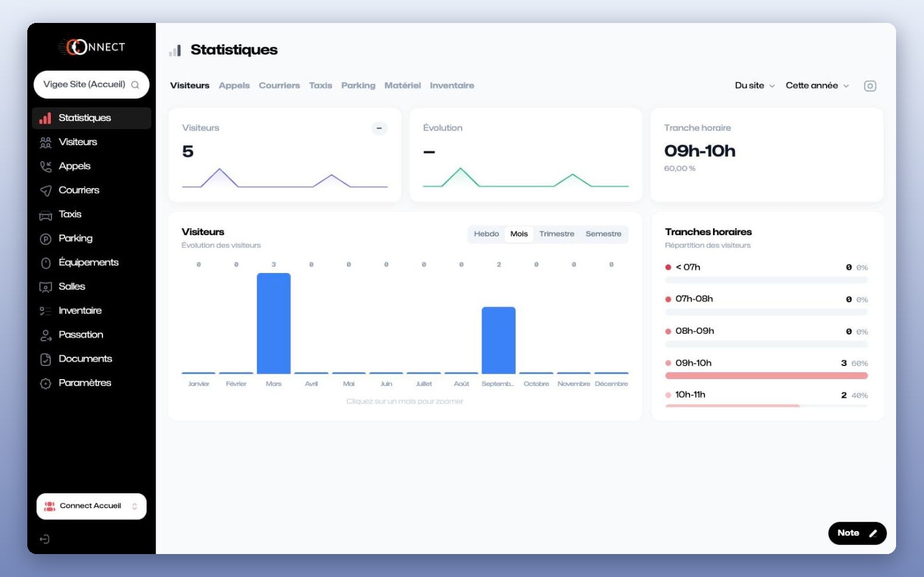The width and height of the screenshot is (924, 577).
Task: Click the Note button
Action: point(857,533)
